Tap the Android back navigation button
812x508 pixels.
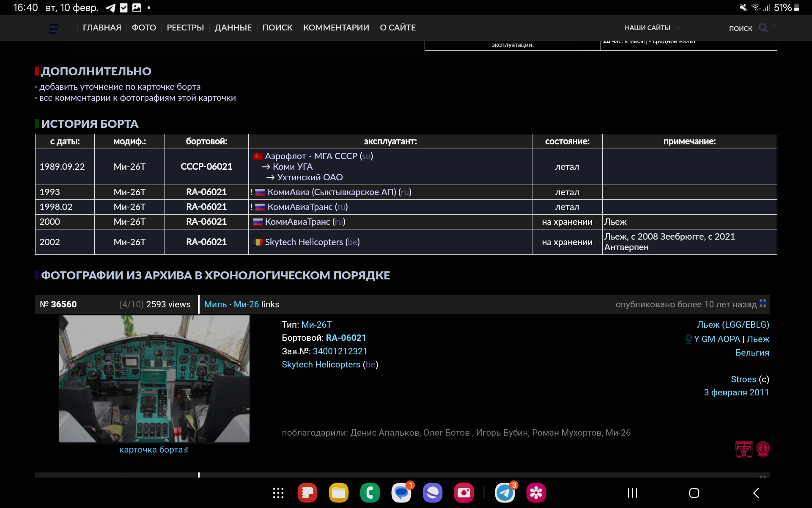756,493
